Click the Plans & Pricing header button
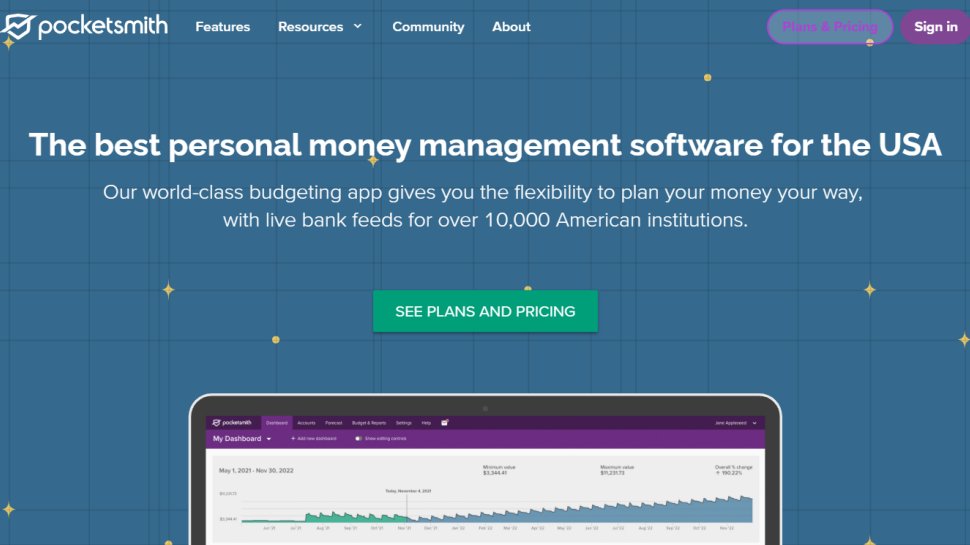The height and width of the screenshot is (545, 970). [830, 27]
